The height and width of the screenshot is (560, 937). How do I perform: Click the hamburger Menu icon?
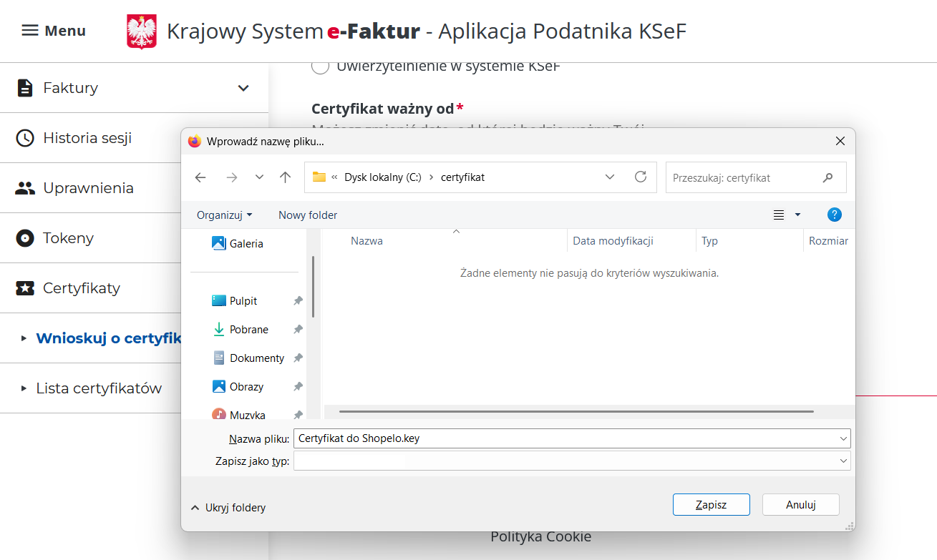point(29,31)
